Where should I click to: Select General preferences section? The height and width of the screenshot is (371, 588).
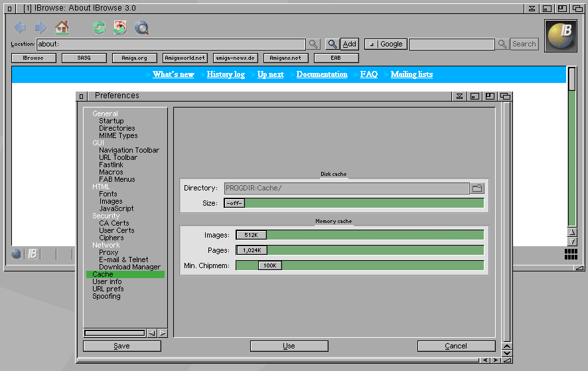[105, 113]
